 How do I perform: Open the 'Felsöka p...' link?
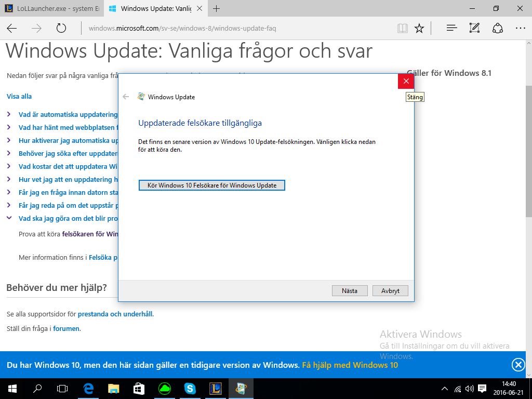(x=103, y=258)
